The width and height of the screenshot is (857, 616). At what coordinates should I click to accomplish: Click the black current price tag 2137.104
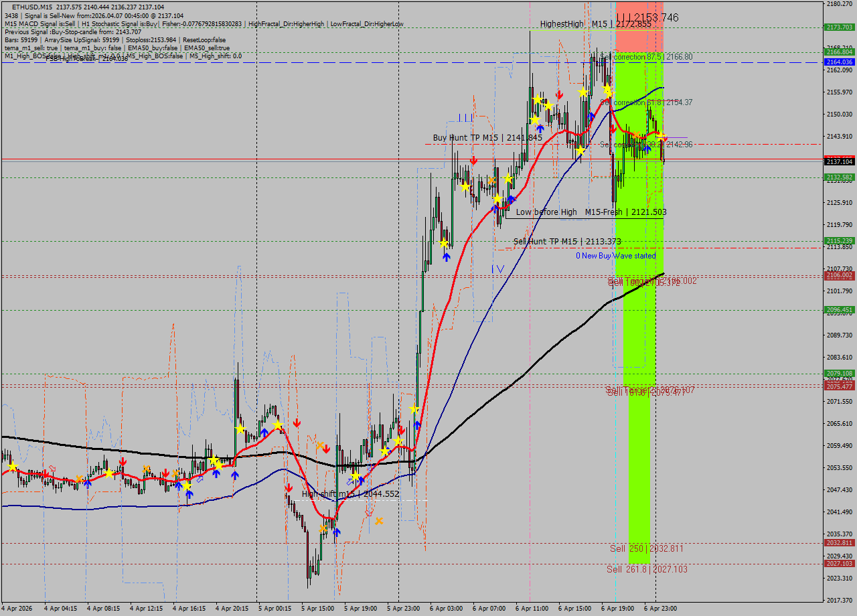pyautogui.click(x=839, y=161)
